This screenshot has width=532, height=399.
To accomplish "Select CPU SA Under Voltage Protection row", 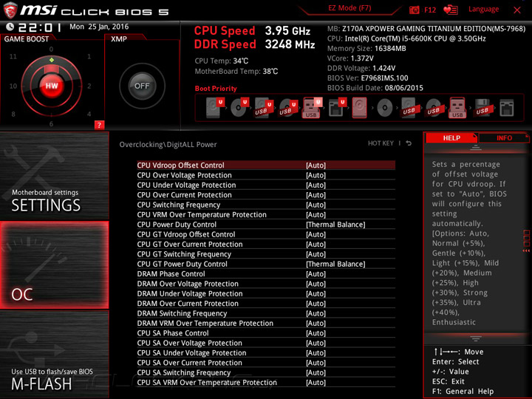I will coord(266,352).
